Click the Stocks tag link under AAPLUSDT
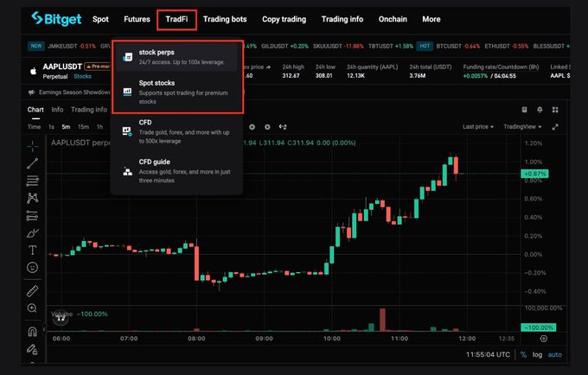 (82, 76)
